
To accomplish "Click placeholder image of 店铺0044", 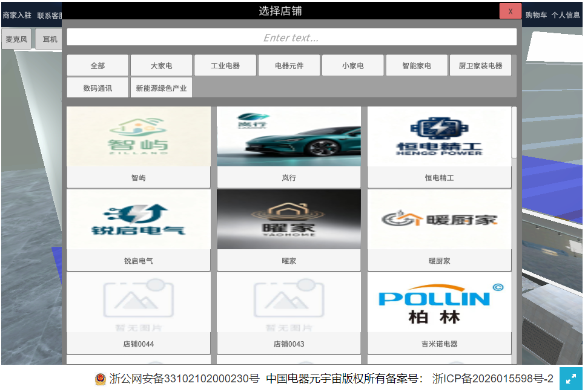I will point(139,302).
